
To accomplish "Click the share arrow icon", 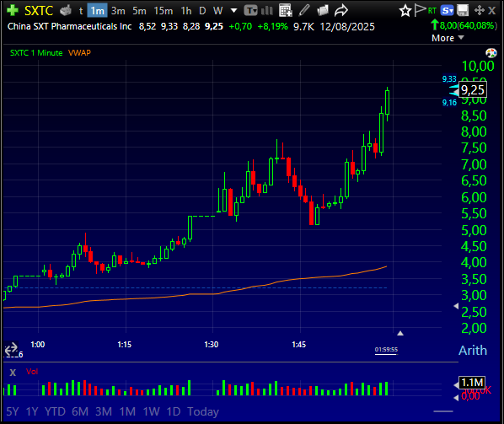I will tap(341, 11).
